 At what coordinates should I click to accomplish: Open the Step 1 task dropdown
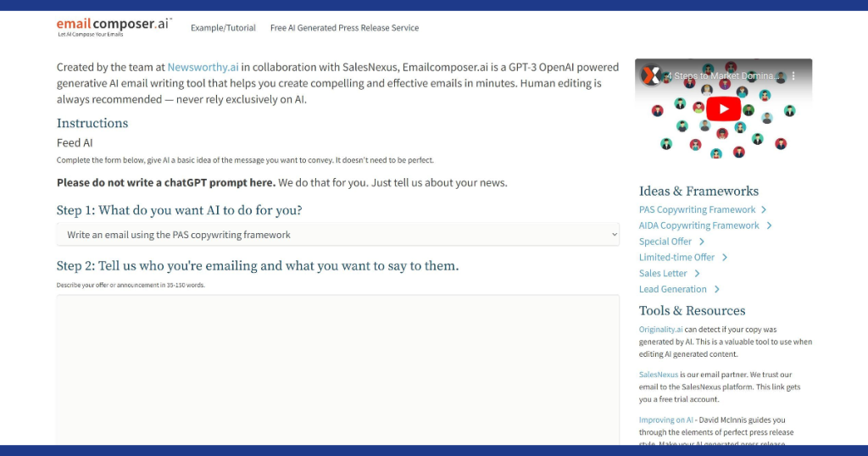(x=337, y=235)
